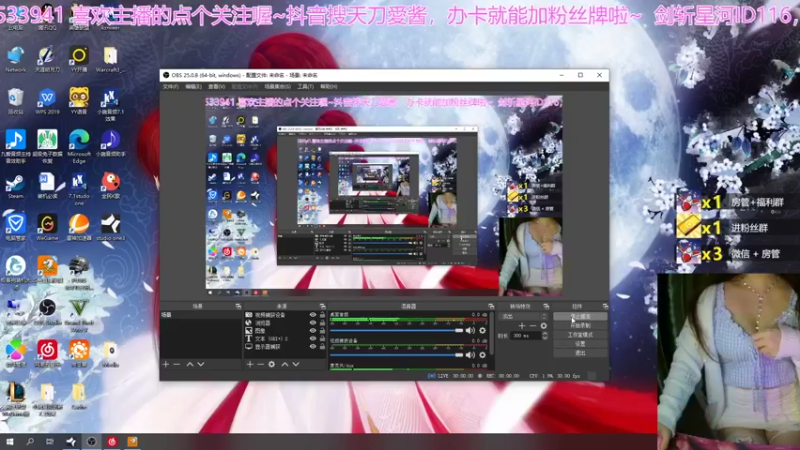The height and width of the screenshot is (450, 800).
Task: Click the Start Recording button
Action: coord(580,326)
